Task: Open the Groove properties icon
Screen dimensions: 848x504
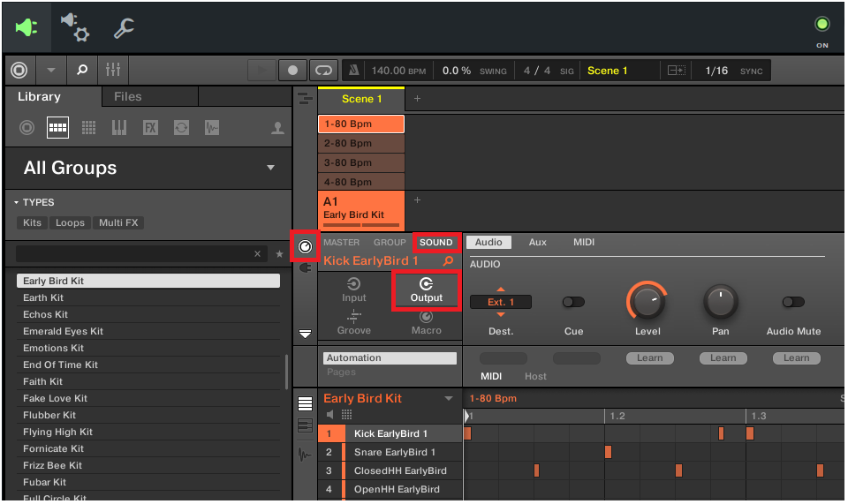Action: (354, 321)
